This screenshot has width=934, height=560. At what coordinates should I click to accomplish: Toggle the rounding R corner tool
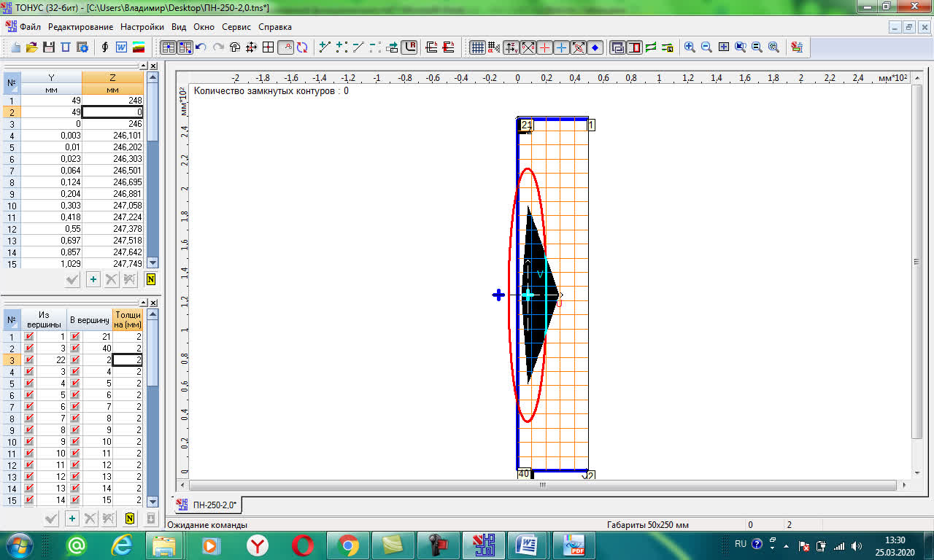click(x=410, y=47)
